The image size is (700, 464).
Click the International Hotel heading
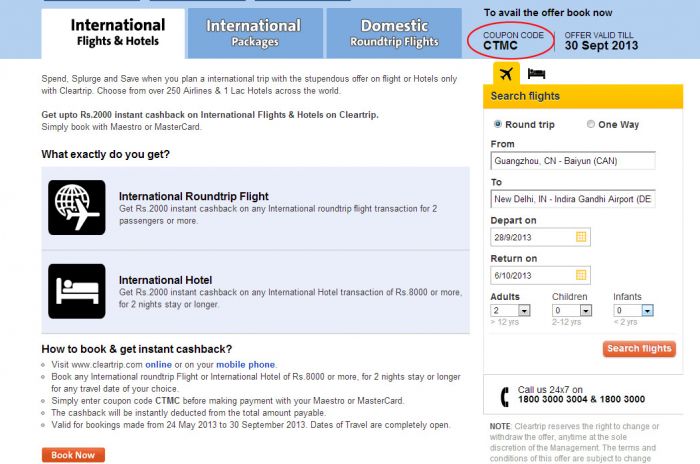(165, 280)
